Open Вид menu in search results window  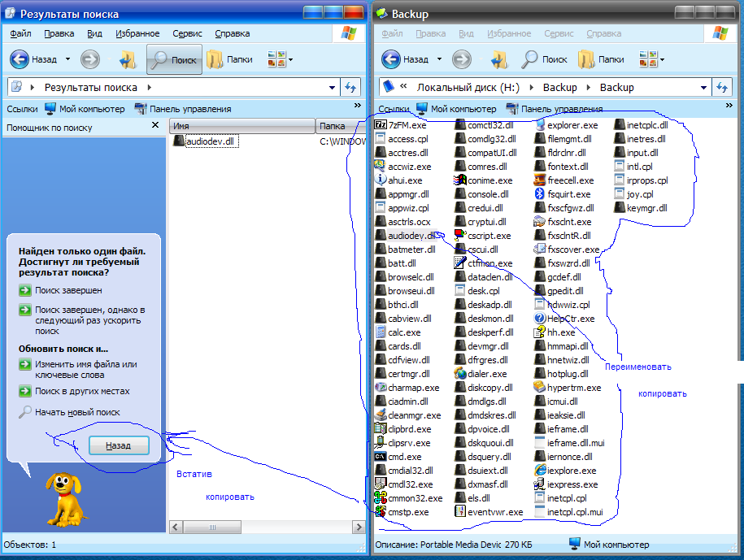[94, 33]
